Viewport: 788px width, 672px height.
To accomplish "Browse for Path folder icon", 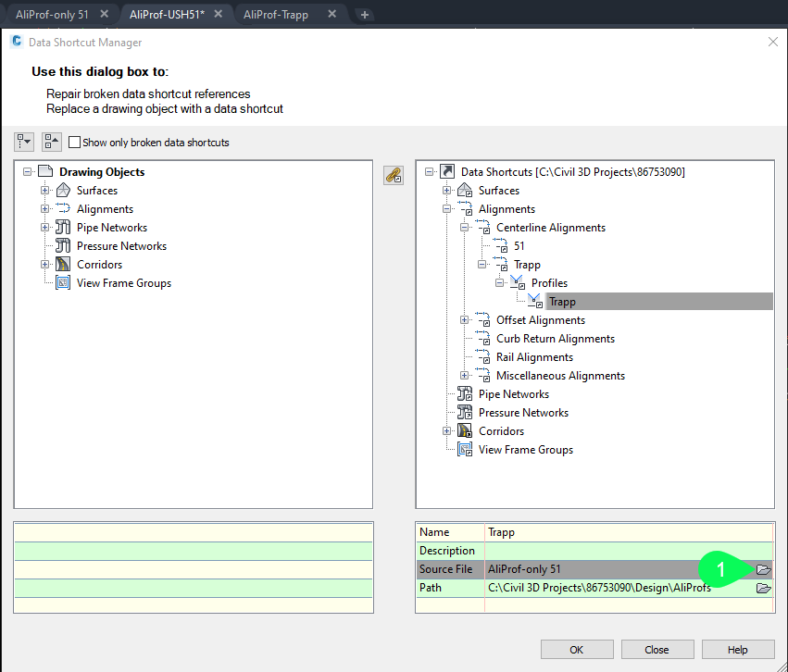I will tap(763, 588).
